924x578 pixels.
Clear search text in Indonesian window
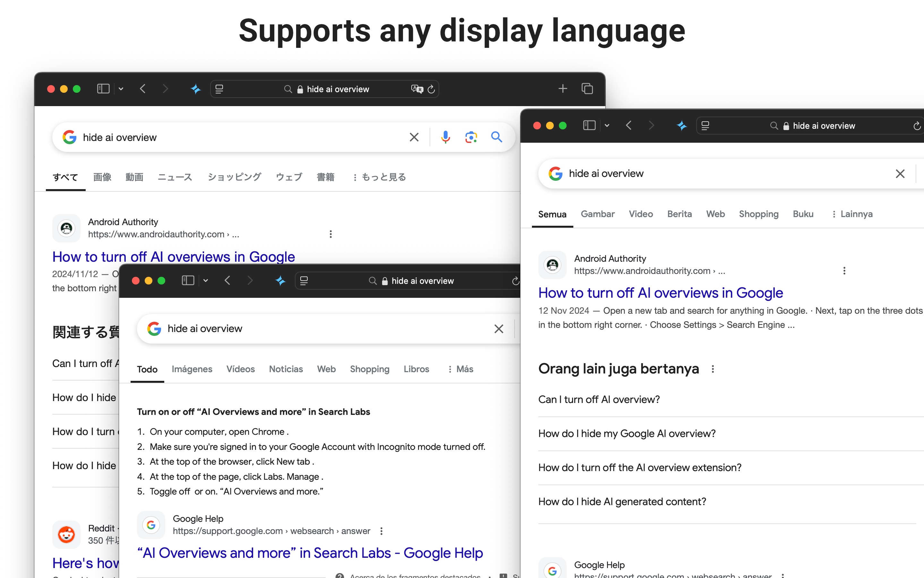click(900, 173)
